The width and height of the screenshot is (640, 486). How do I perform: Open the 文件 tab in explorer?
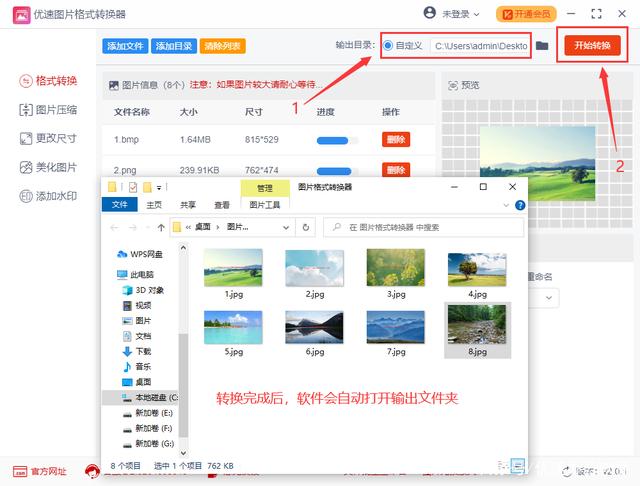pos(120,204)
